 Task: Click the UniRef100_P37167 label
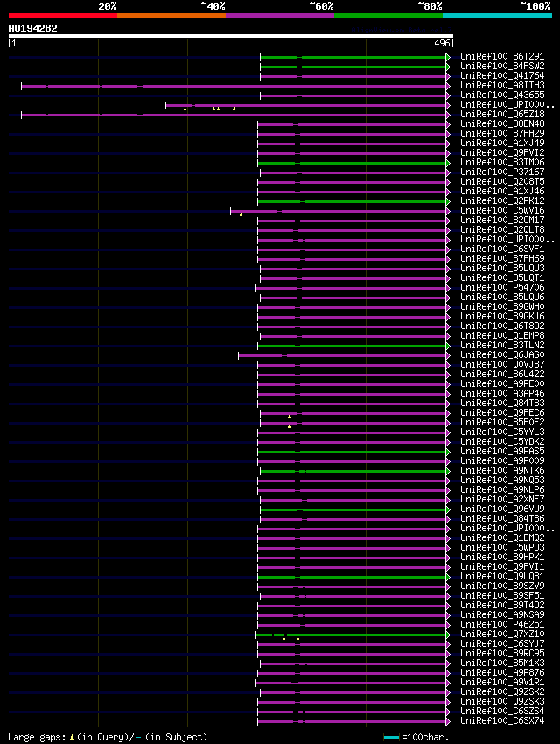(x=502, y=172)
